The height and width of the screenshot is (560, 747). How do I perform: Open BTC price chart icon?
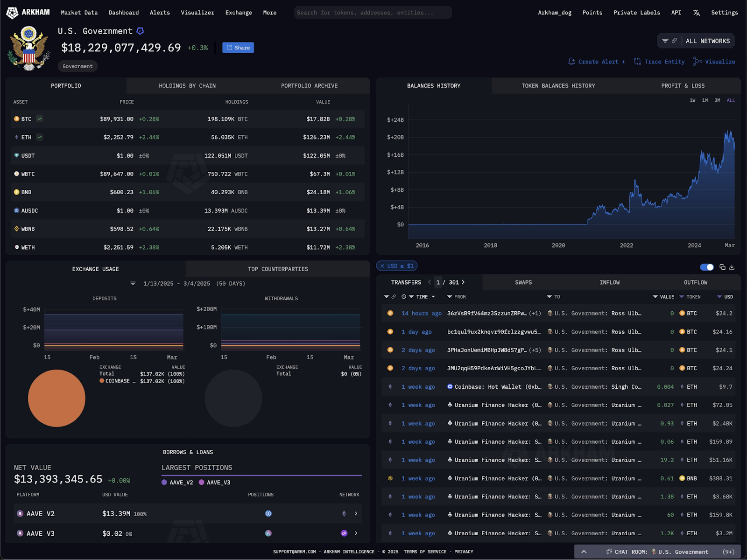point(40,119)
